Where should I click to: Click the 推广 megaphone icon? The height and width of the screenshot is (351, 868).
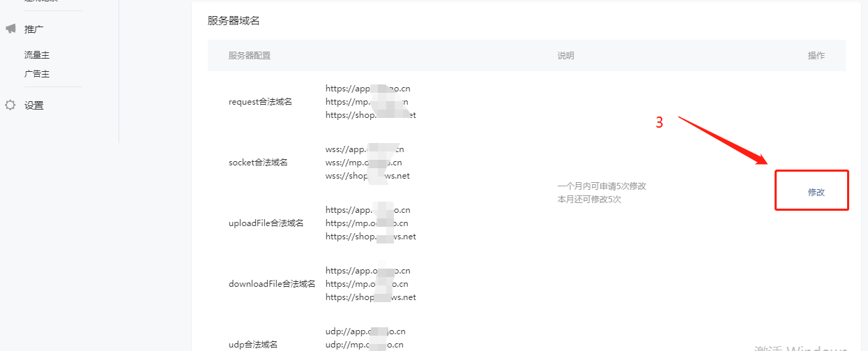pyautogui.click(x=10, y=29)
